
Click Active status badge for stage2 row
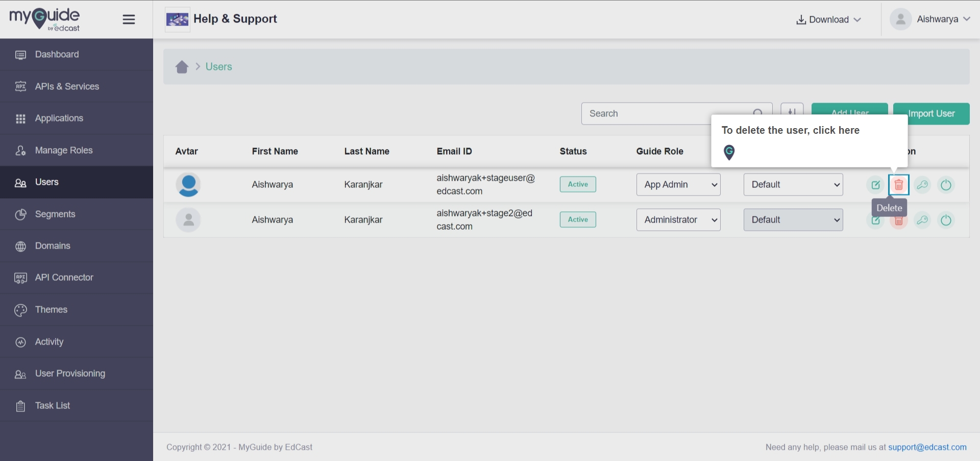pos(578,220)
